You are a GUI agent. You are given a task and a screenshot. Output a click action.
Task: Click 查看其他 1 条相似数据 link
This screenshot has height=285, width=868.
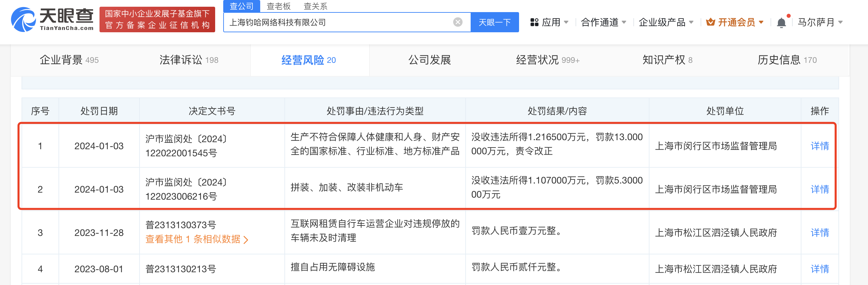(196, 239)
